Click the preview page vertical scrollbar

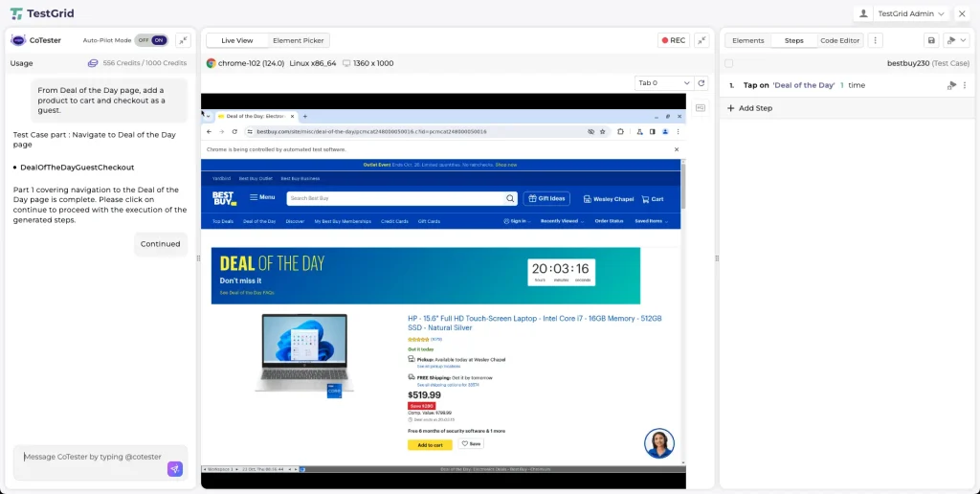tap(682, 185)
